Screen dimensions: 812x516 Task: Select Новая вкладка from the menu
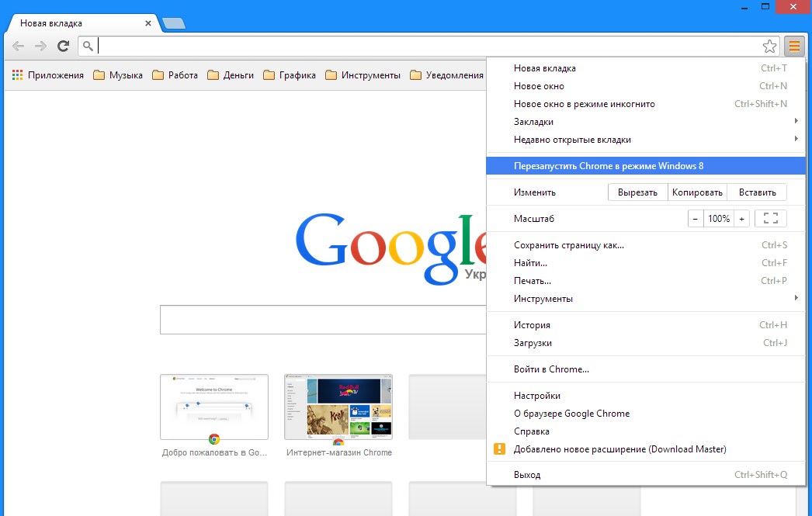tap(646, 68)
